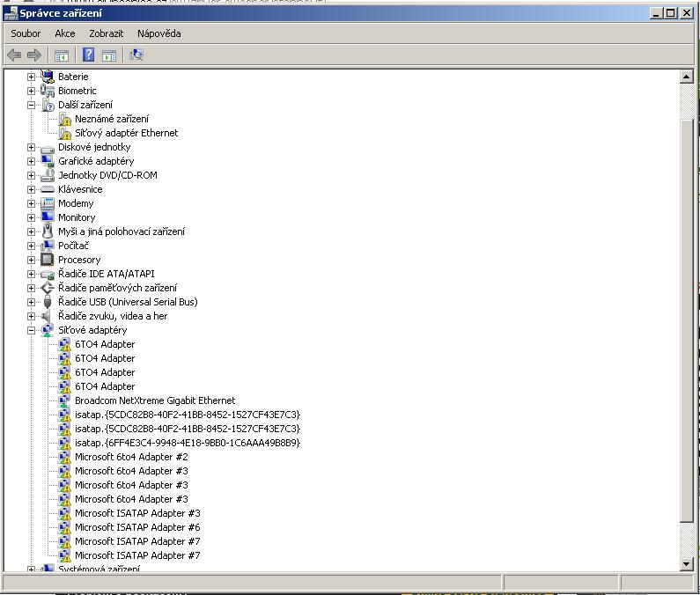Open the Akce menu
The height and width of the screenshot is (595, 700).
[x=65, y=33]
